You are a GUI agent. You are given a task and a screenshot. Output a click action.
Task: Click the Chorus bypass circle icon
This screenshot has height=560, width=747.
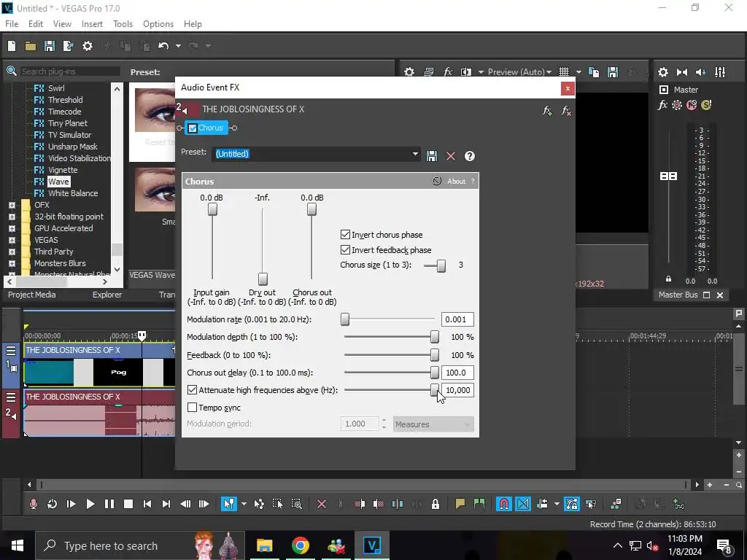point(437,181)
